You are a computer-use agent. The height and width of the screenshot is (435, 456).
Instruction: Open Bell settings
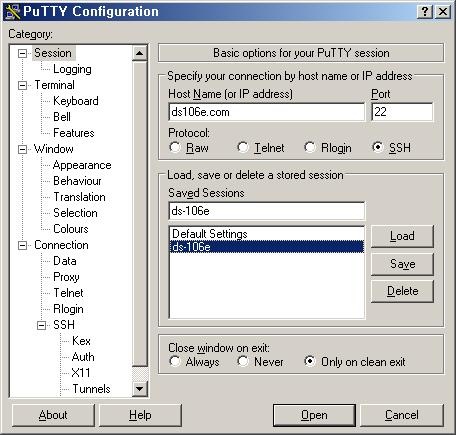click(x=62, y=117)
